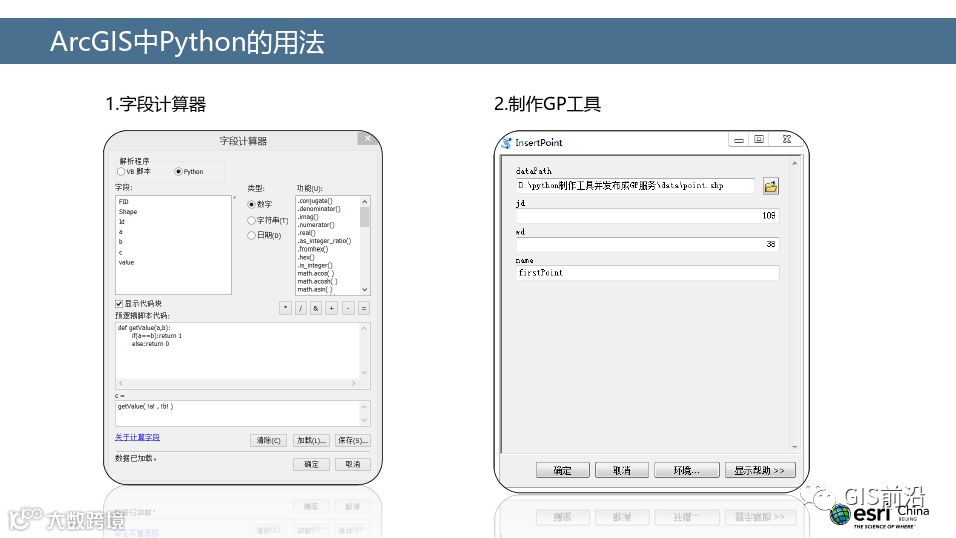Click right arrow of code block horizontal scrollbar

354,383
